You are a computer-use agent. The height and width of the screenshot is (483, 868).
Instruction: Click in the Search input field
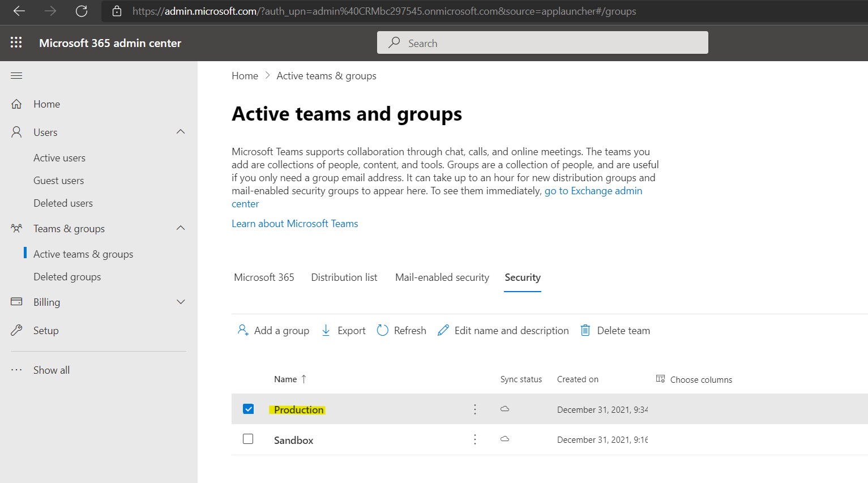click(x=542, y=42)
